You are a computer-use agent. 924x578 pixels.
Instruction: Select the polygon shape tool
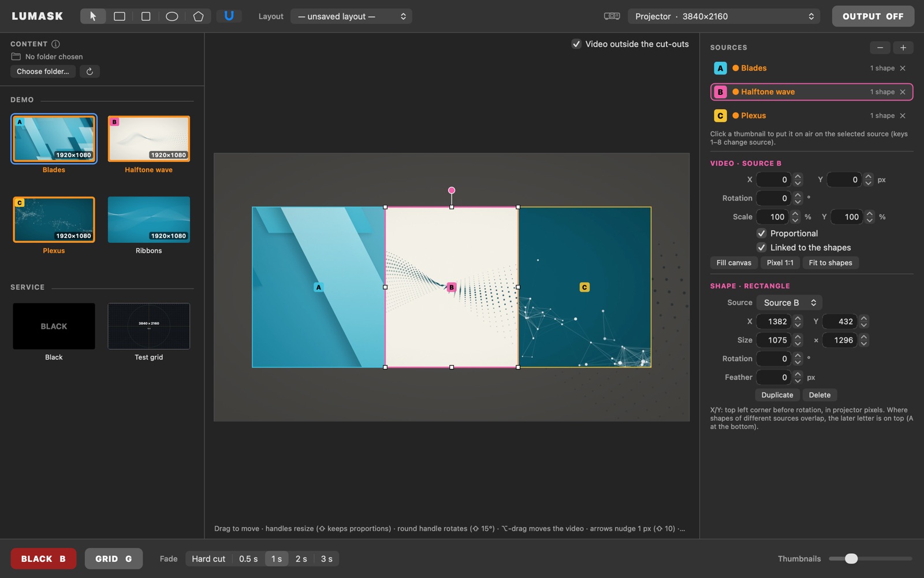198,16
